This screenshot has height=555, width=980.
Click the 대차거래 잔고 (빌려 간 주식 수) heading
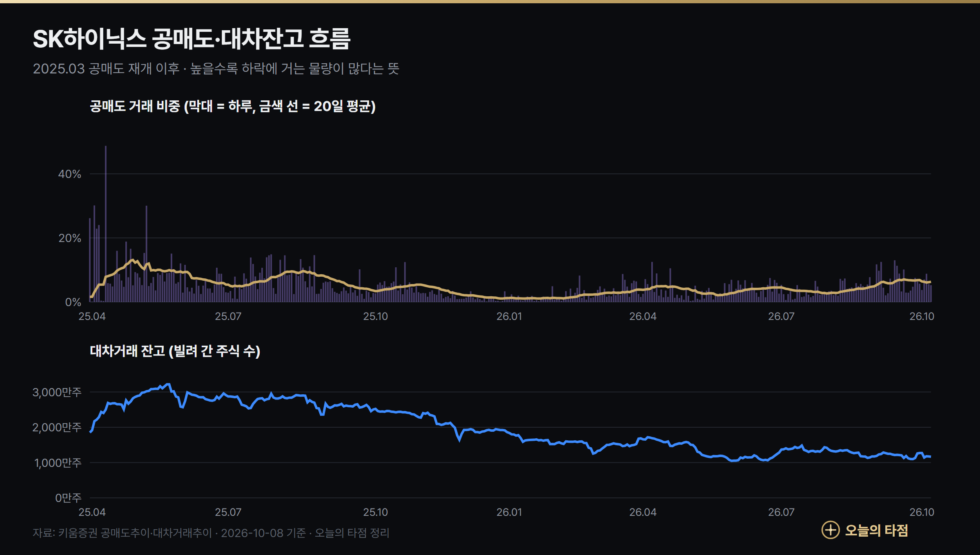click(175, 351)
